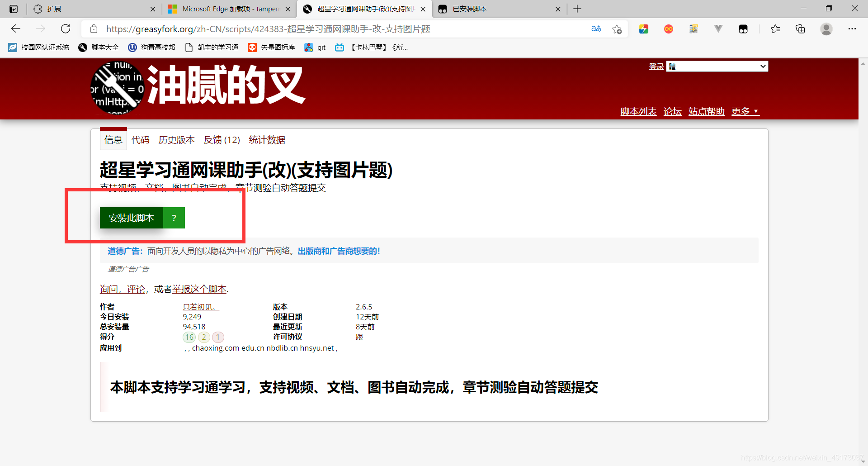Click the orange infinity extension icon

(669, 29)
